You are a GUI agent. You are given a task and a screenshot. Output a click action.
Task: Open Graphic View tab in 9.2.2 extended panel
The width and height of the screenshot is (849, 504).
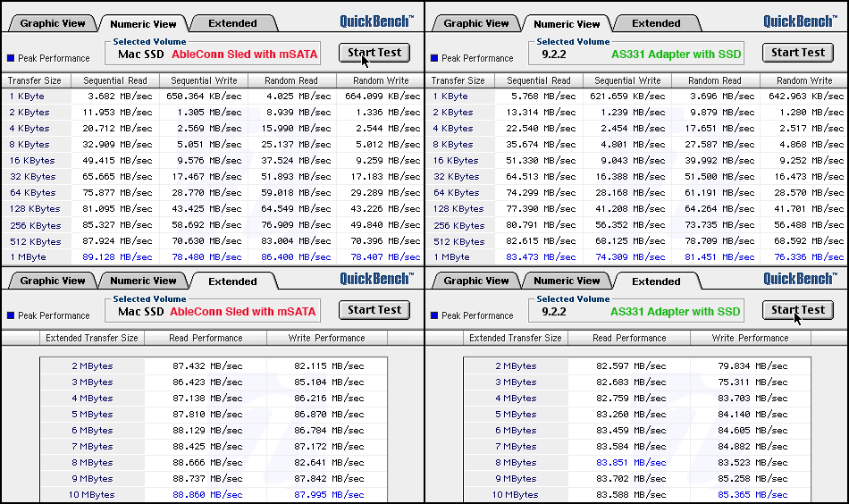pos(476,281)
